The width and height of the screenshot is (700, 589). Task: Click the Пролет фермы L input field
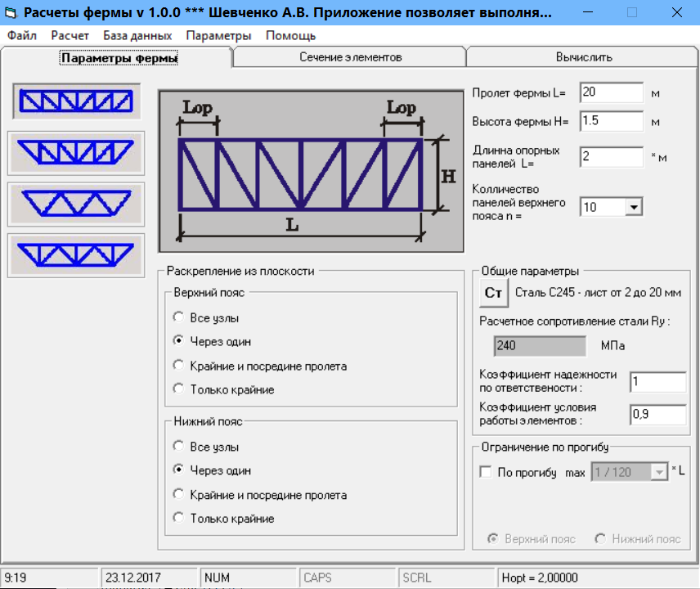coord(611,92)
